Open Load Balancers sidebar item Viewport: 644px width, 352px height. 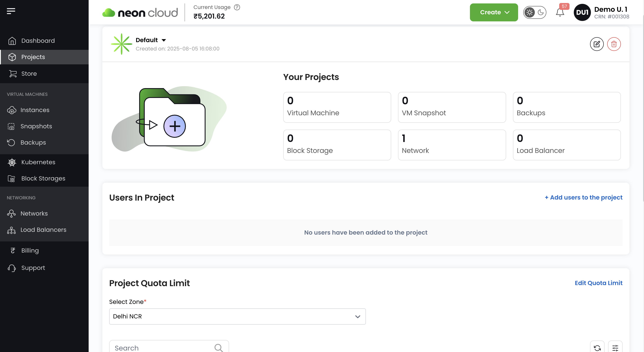(x=43, y=230)
